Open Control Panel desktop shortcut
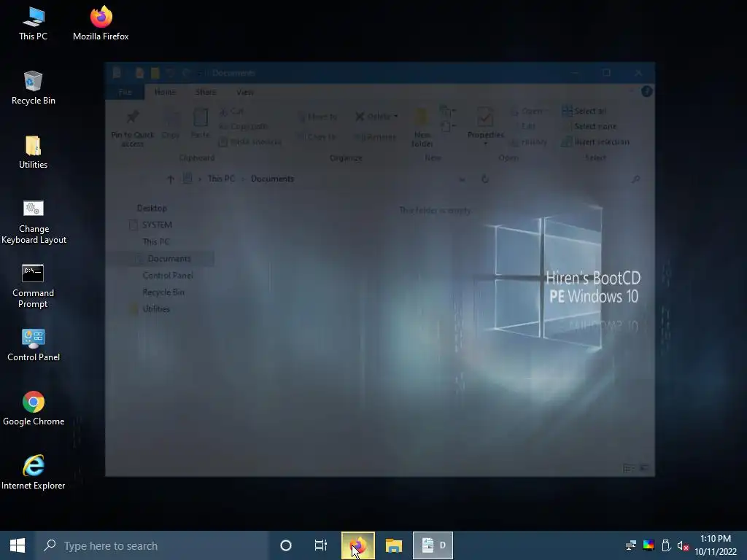The image size is (747, 560). [34, 345]
